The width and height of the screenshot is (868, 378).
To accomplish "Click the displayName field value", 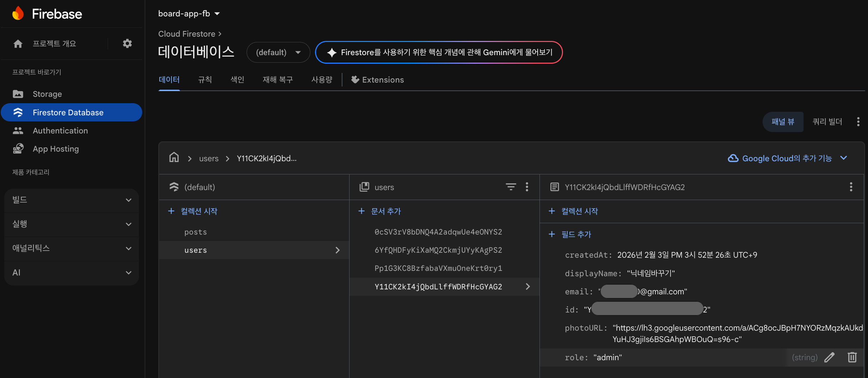I will [651, 273].
